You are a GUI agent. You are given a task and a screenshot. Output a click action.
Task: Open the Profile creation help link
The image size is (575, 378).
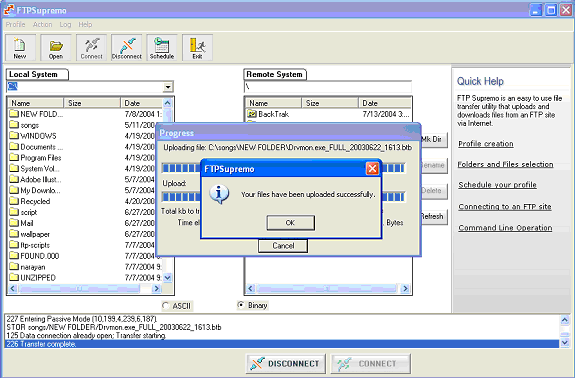(486, 144)
